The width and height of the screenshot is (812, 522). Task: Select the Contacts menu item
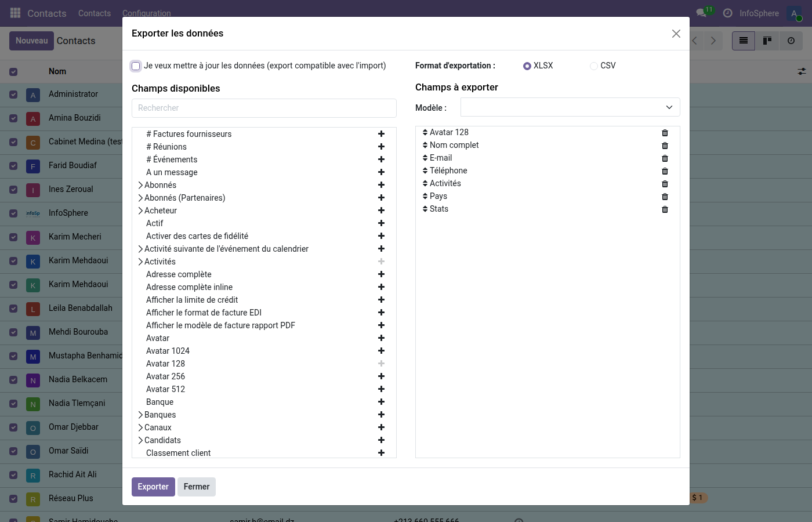click(94, 13)
